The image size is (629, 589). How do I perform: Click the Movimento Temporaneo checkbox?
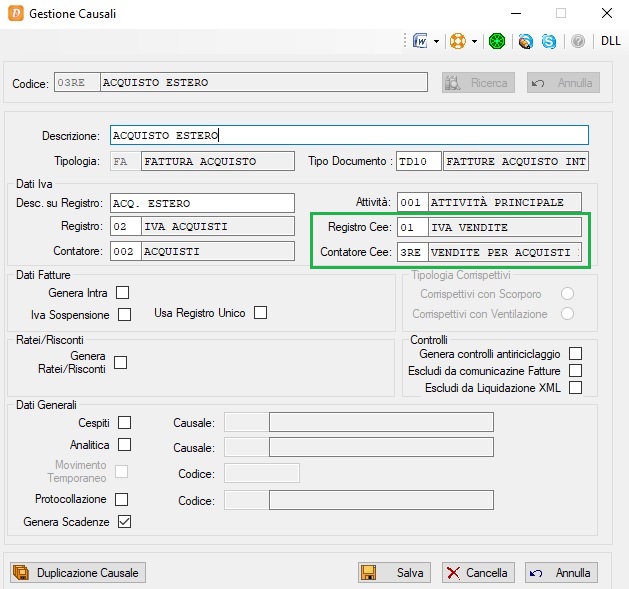tap(121, 471)
